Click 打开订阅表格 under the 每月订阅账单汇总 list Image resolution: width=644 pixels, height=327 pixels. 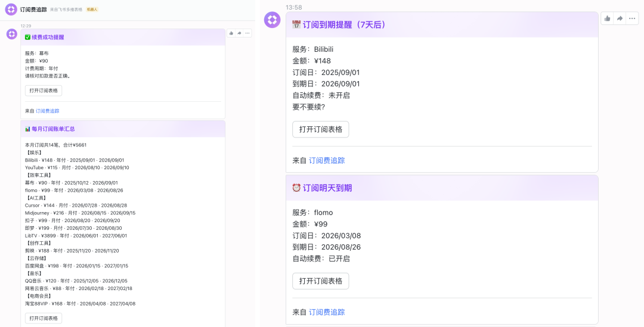click(44, 318)
